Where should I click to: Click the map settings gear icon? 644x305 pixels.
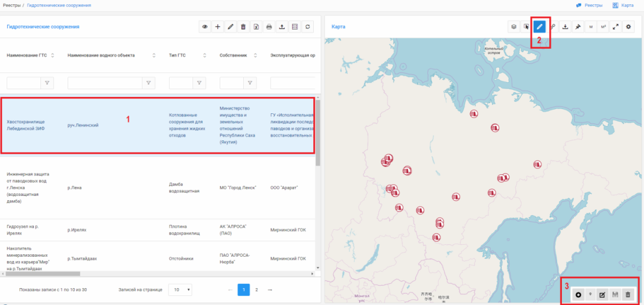point(629,27)
